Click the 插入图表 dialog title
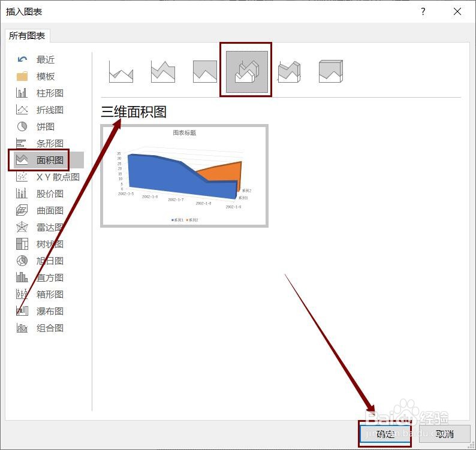Image resolution: width=476 pixels, height=450 pixels. 23,12
